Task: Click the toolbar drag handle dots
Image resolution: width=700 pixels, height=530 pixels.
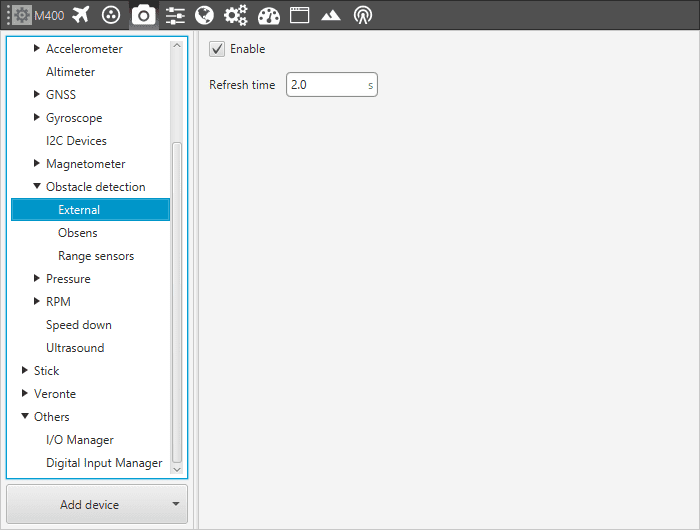Action: (x=8, y=15)
